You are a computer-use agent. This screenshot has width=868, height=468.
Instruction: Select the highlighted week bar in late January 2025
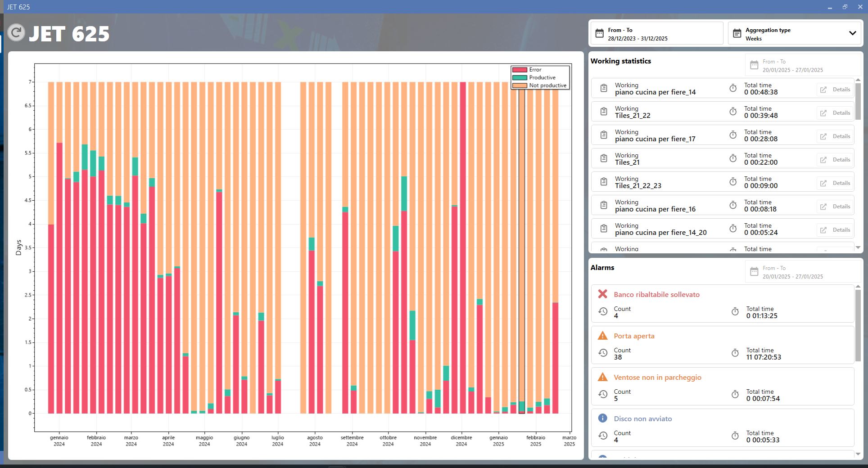pyautogui.click(x=521, y=247)
